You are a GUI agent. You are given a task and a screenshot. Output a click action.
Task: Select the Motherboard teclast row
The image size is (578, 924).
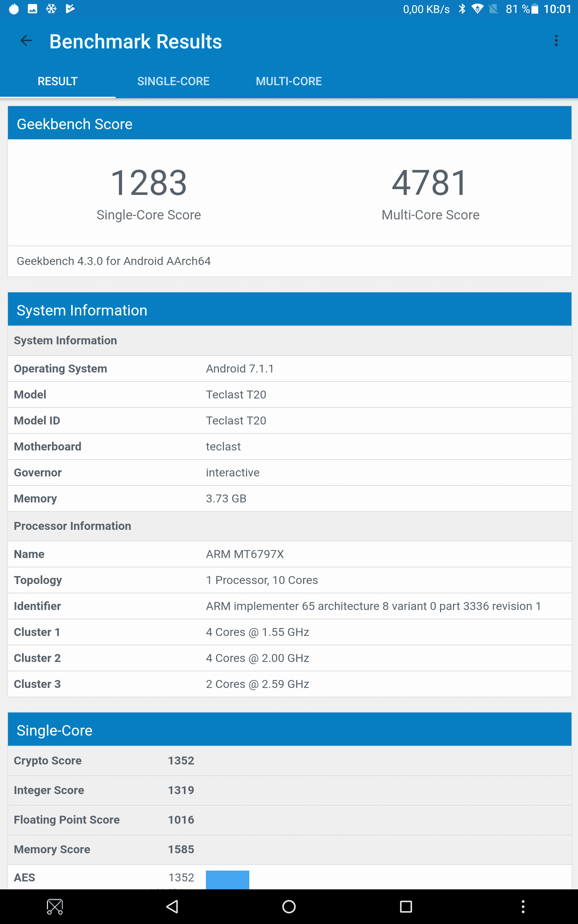click(289, 447)
